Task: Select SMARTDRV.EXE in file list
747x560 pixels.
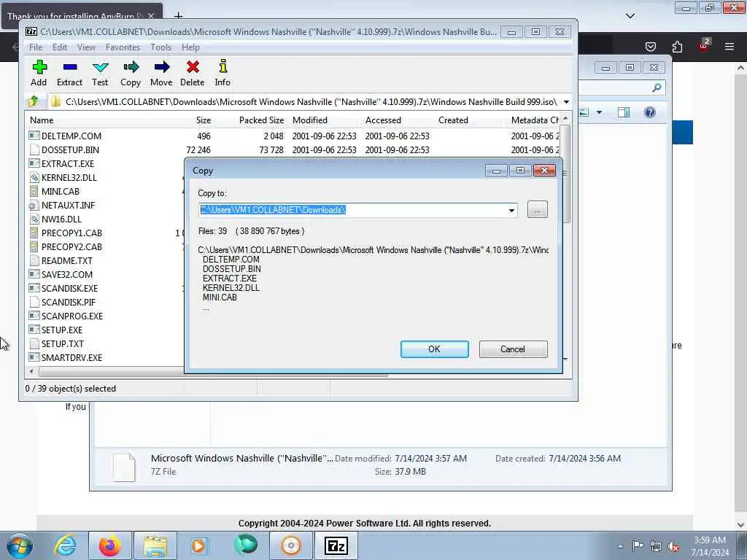Action: (72, 357)
